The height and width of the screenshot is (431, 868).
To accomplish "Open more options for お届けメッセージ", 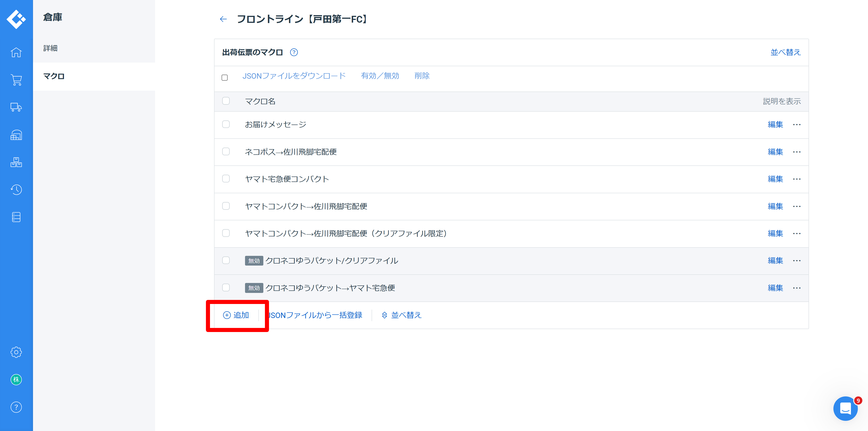I will pyautogui.click(x=797, y=125).
